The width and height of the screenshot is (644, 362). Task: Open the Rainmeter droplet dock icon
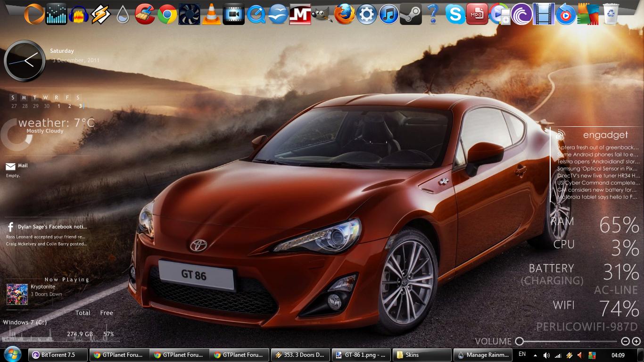(123, 15)
